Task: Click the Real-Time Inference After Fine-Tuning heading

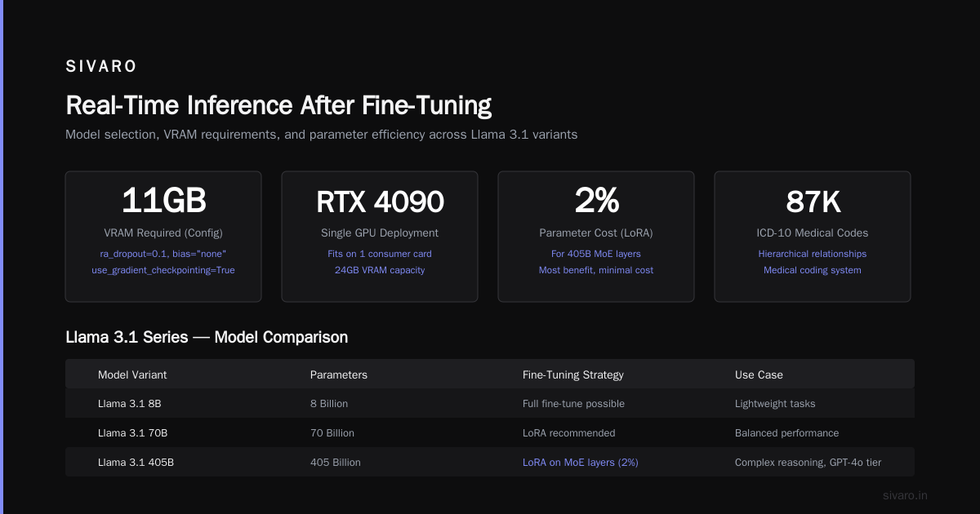Action: tap(278, 105)
